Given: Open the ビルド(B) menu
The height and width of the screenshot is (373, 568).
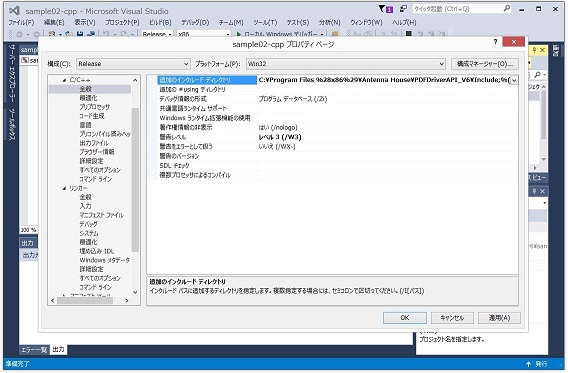Looking at the screenshot, I should pos(160,22).
